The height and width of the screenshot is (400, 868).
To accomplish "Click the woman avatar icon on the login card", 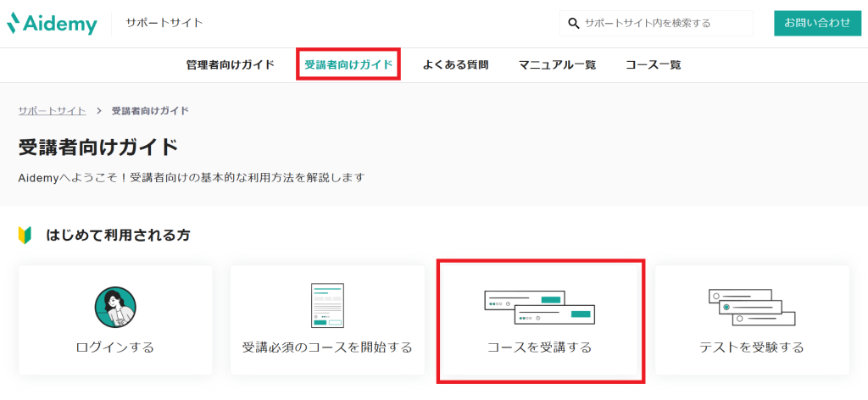I will click(x=115, y=307).
